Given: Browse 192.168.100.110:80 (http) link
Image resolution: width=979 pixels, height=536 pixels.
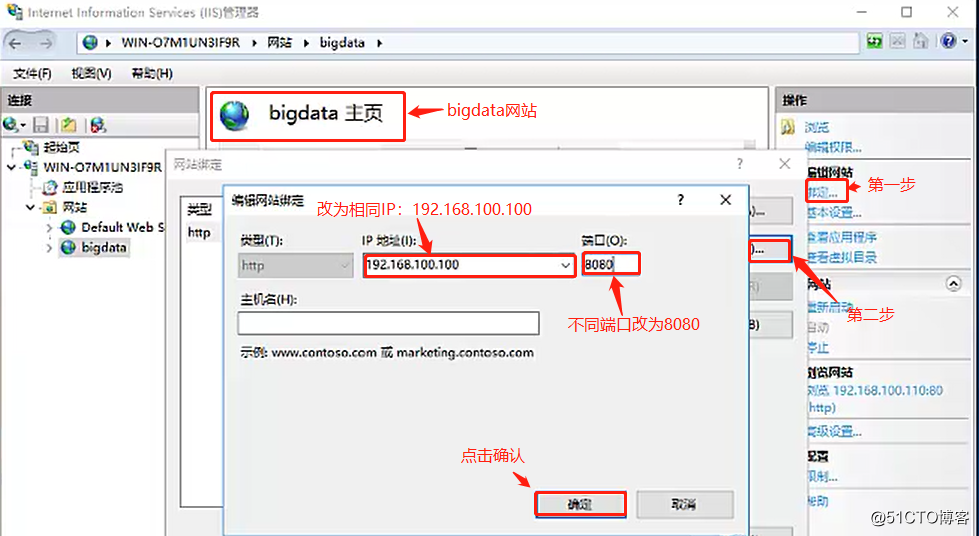Looking at the screenshot, I should pos(875,399).
